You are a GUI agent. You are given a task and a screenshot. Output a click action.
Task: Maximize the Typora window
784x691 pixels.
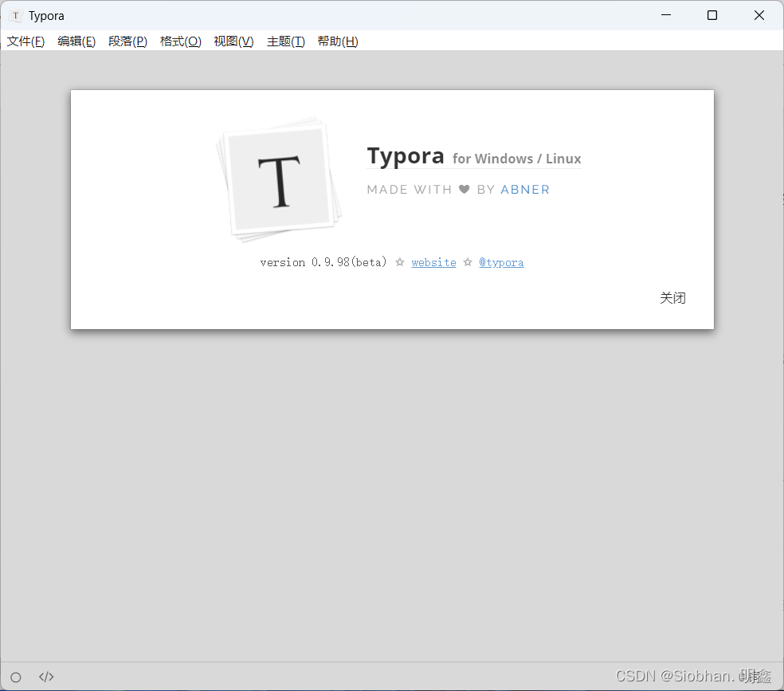tap(712, 15)
